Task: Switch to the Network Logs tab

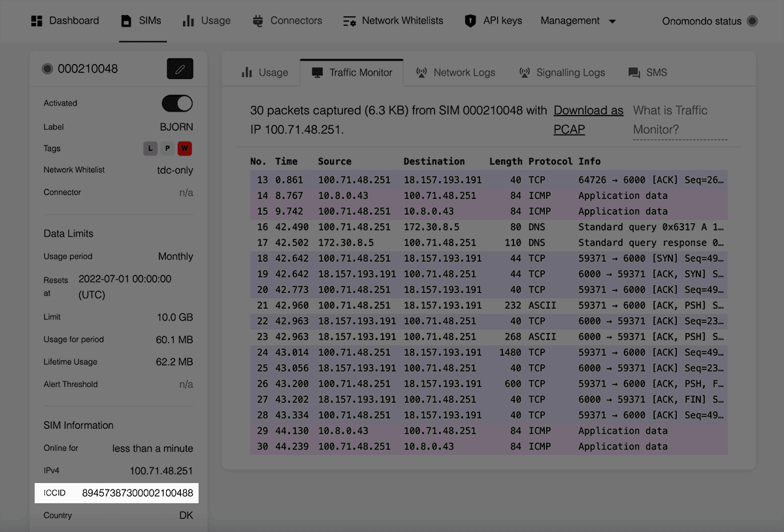Action: pyautogui.click(x=455, y=72)
